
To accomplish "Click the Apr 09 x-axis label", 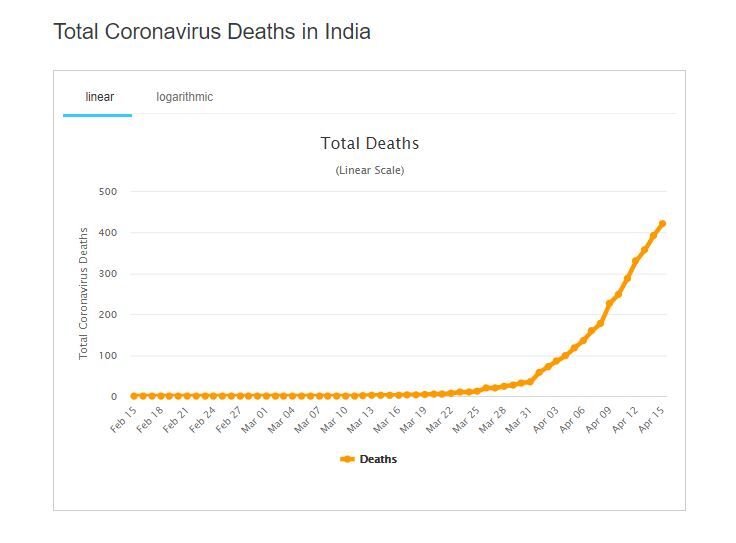I will [598, 419].
